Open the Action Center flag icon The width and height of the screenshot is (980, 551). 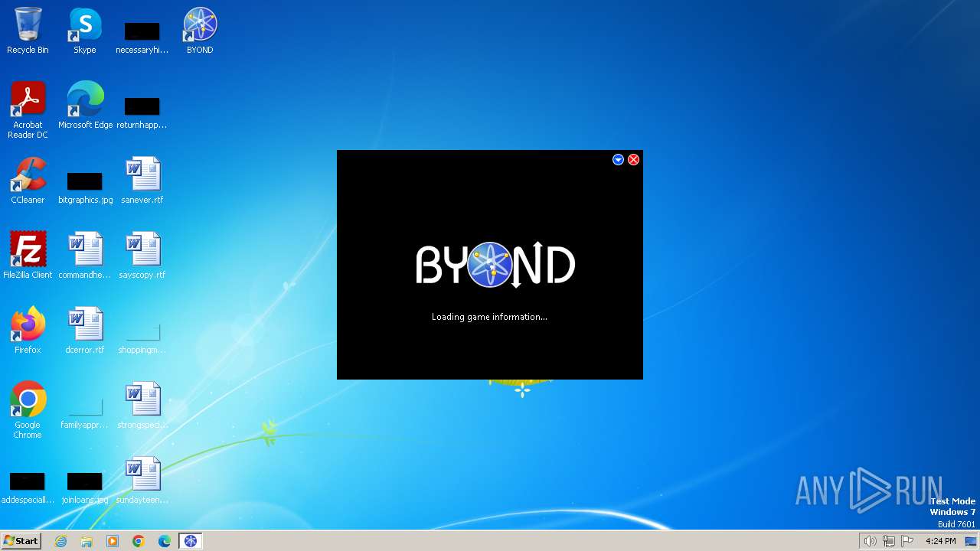point(907,541)
